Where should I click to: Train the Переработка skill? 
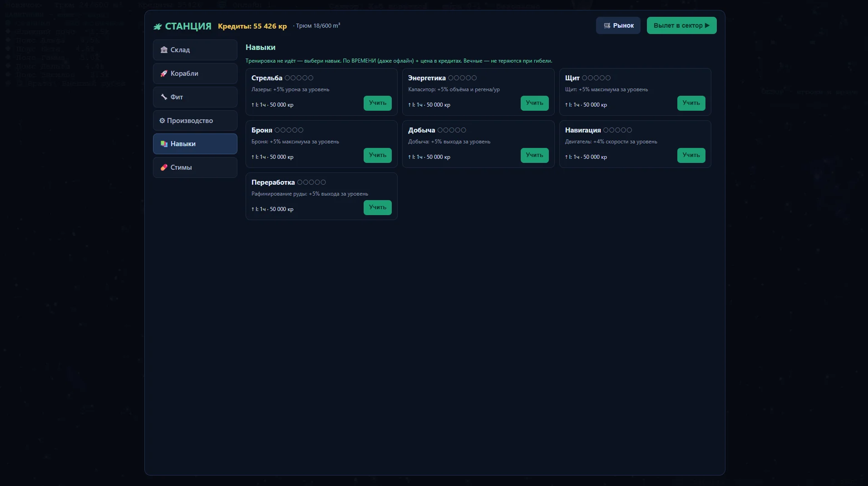[377, 207]
